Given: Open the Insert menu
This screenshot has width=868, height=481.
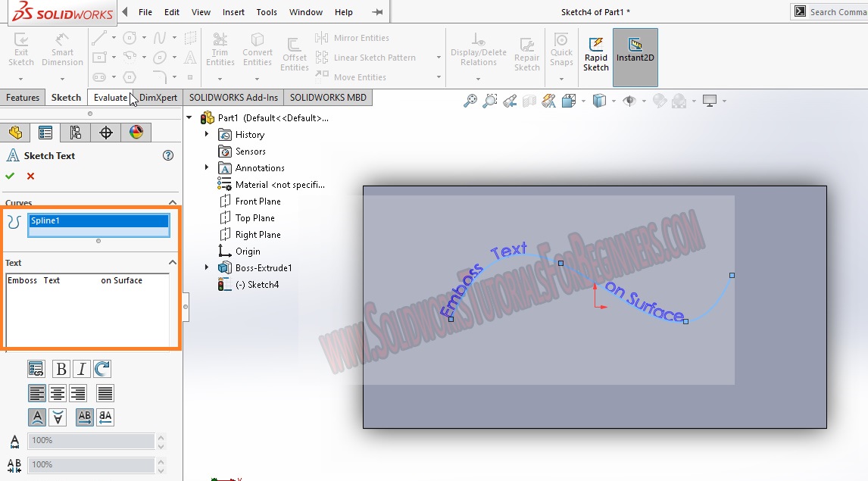Looking at the screenshot, I should point(233,12).
